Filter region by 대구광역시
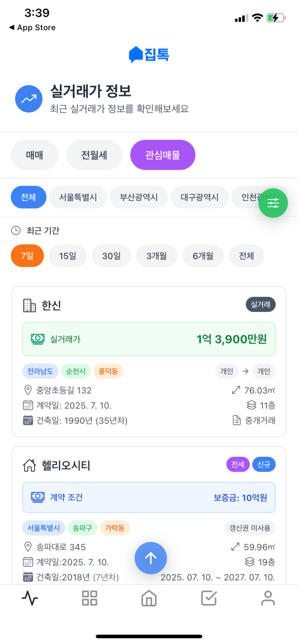298x644 pixels. tap(200, 197)
